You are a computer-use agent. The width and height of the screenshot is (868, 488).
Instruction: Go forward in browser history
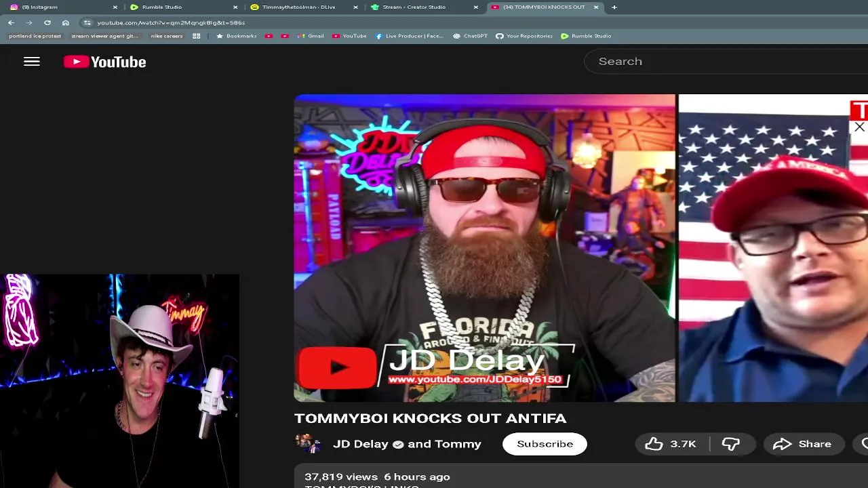(x=29, y=22)
